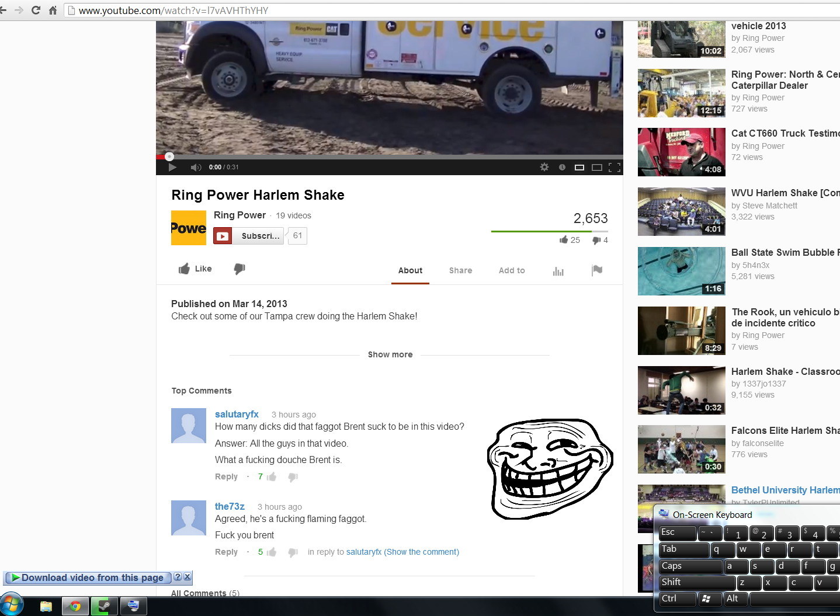Click the URL address bar

point(453,11)
